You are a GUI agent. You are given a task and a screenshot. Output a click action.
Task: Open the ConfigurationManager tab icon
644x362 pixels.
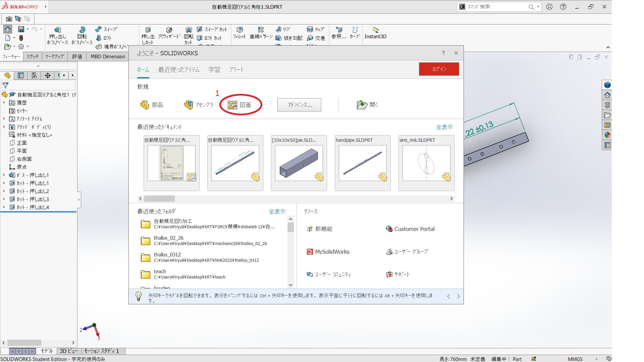tap(34, 75)
